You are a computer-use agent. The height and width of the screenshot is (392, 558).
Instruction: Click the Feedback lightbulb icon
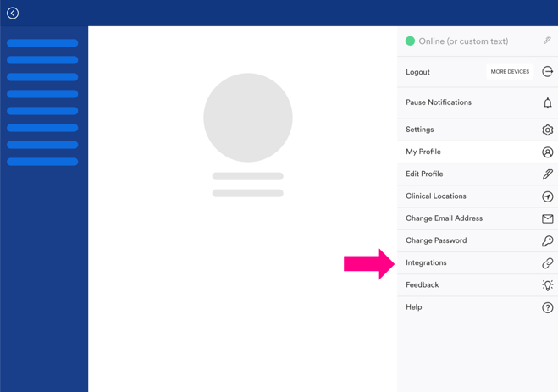pos(547,285)
